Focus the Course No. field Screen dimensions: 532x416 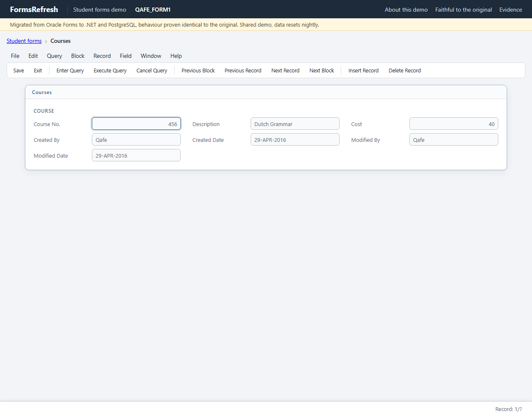[x=136, y=124]
